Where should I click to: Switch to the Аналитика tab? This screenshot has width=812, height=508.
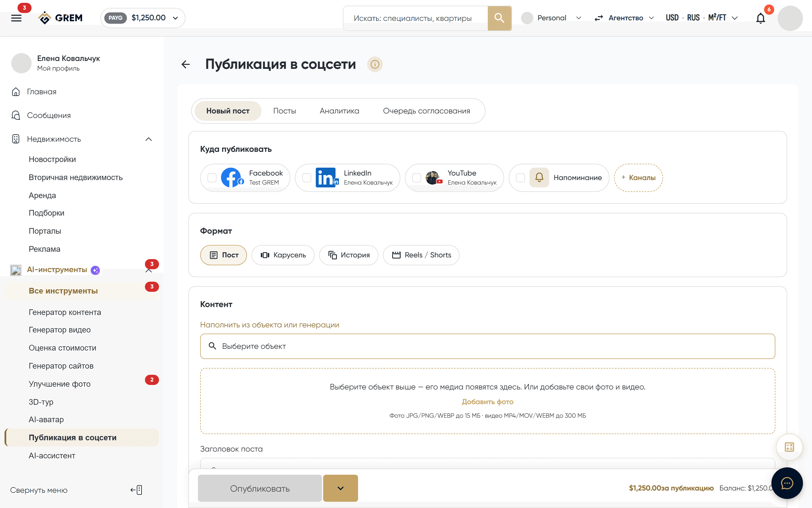point(339,111)
